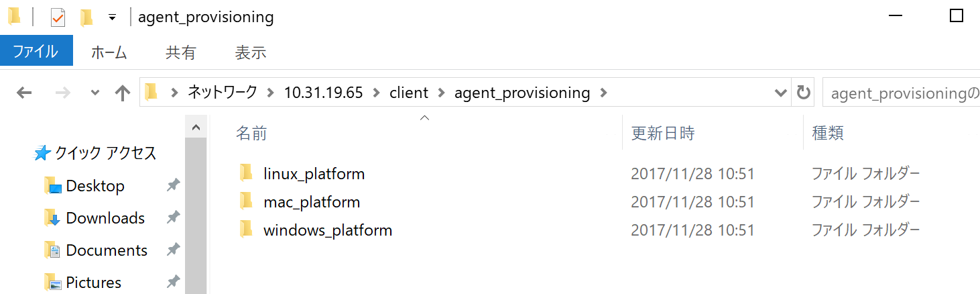980x294 pixels.
Task: Open the recent locations dropdown arrow
Action: tap(95, 93)
